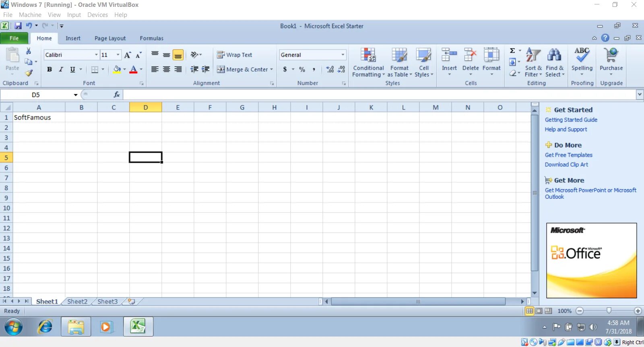
Task: Click the Get Free Templates link
Action: 568,155
